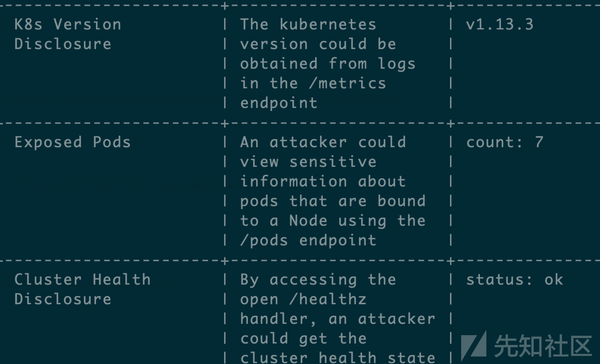Click 'to a Node using the' line
Viewport: 600px width, 364px height.
[333, 221]
